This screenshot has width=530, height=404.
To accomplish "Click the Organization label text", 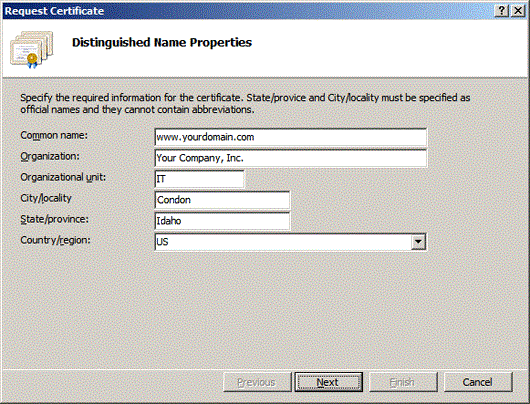I will 50,157.
